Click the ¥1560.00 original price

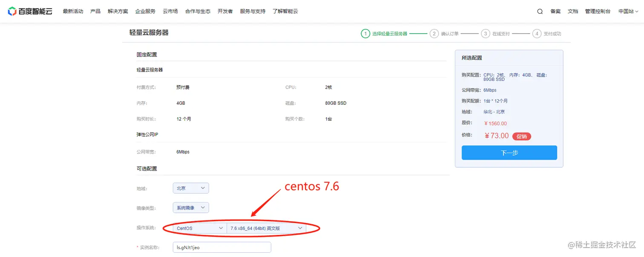(x=495, y=123)
